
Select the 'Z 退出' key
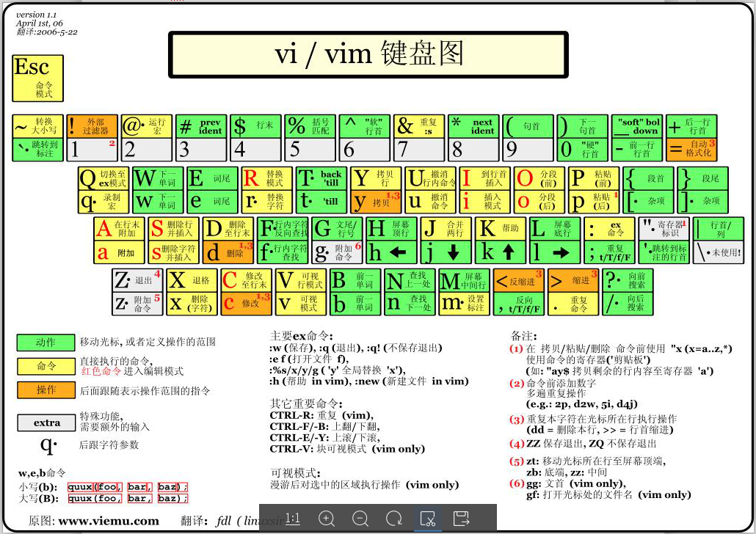click(137, 280)
